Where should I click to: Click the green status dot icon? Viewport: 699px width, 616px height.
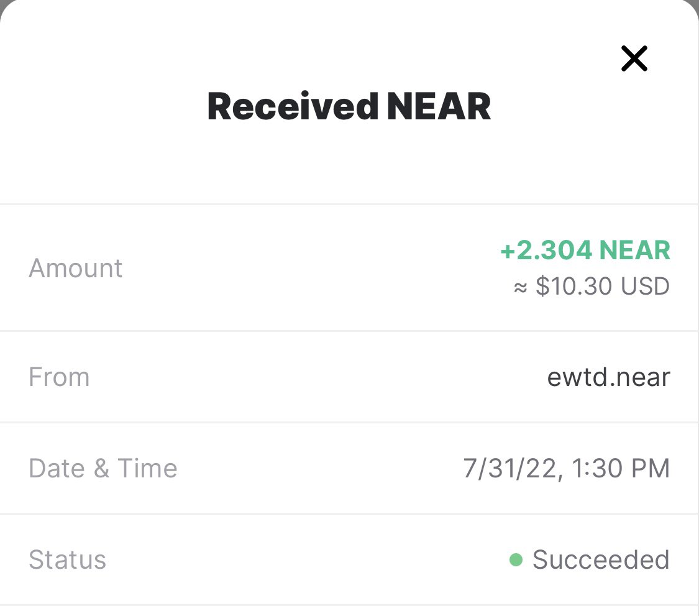pos(516,559)
